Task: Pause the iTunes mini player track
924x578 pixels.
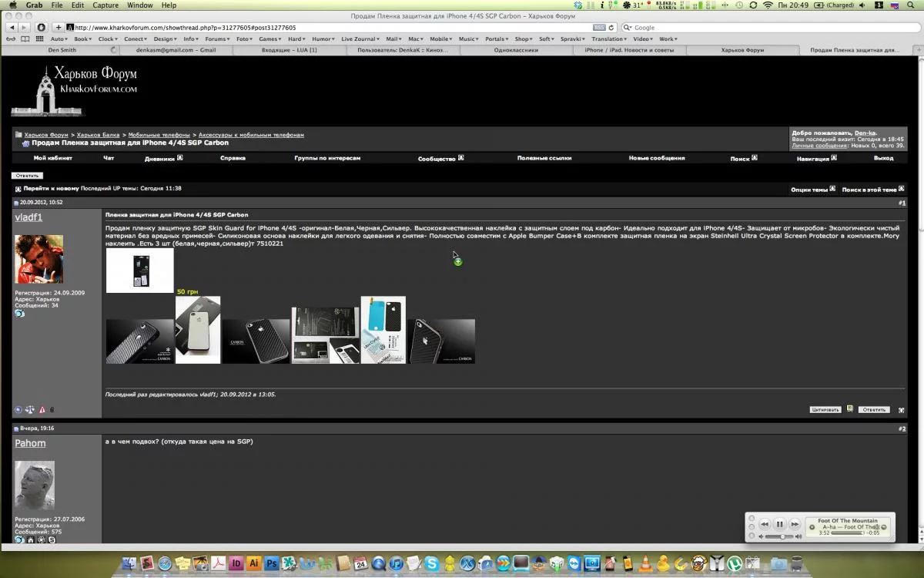Action: (x=779, y=524)
